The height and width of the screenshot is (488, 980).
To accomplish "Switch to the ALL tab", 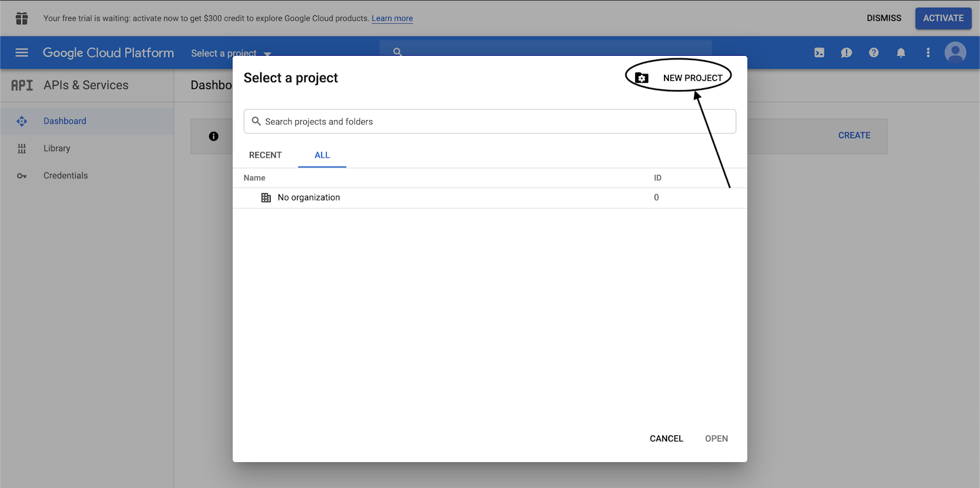I will pos(322,155).
